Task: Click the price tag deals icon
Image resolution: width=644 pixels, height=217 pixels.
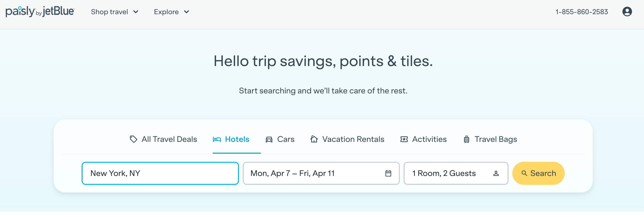Action: pos(134,139)
